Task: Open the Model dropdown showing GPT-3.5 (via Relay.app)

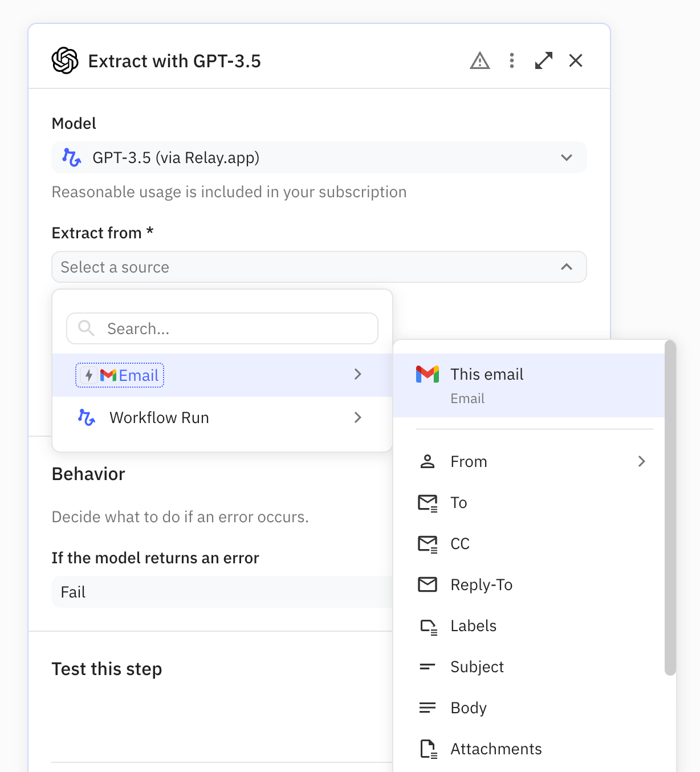Action: pos(319,157)
